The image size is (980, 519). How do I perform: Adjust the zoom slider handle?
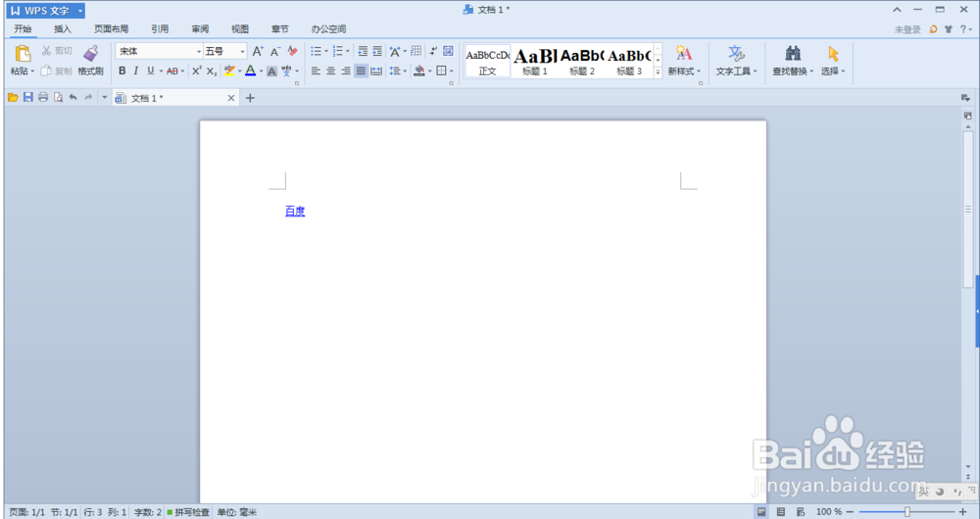[907, 512]
